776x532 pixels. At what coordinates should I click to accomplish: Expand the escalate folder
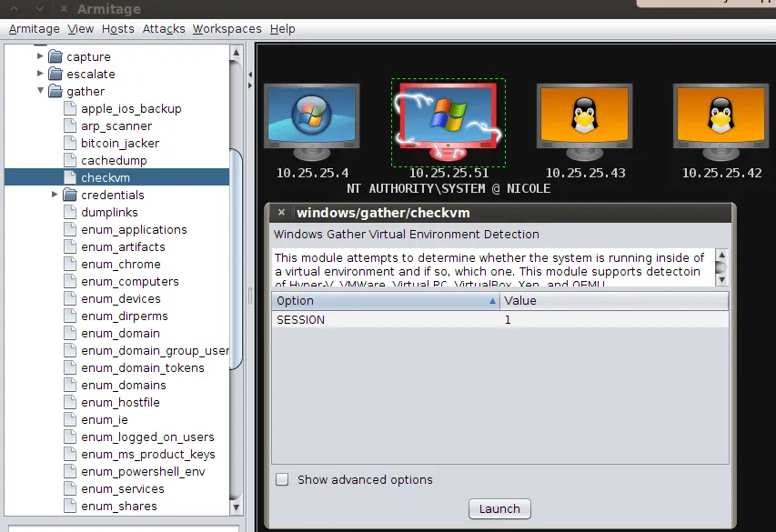pos(40,74)
